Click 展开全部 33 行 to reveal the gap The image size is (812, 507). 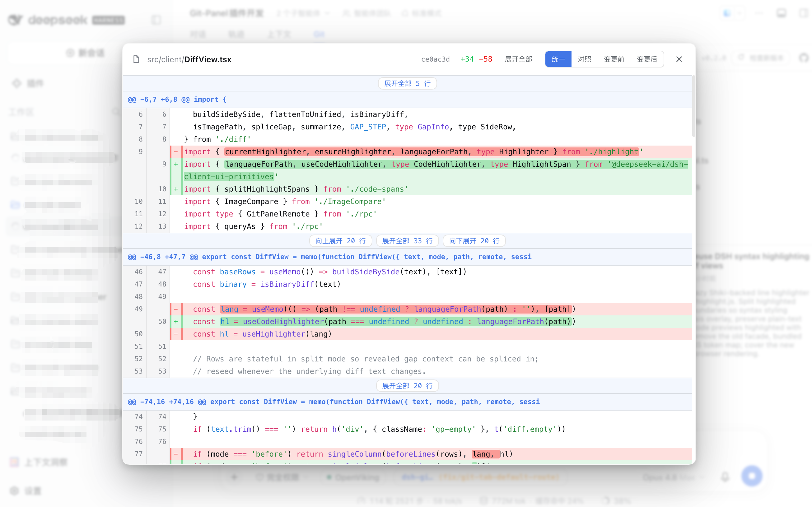click(407, 241)
